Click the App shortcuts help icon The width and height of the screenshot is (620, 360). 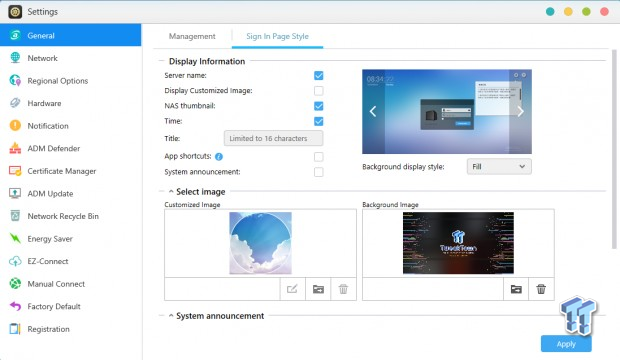(x=219, y=157)
